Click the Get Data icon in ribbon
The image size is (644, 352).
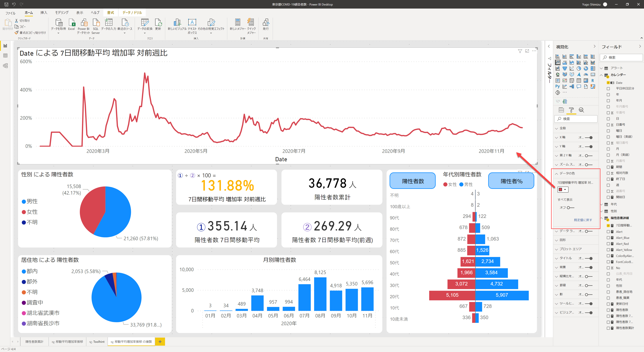point(59,22)
